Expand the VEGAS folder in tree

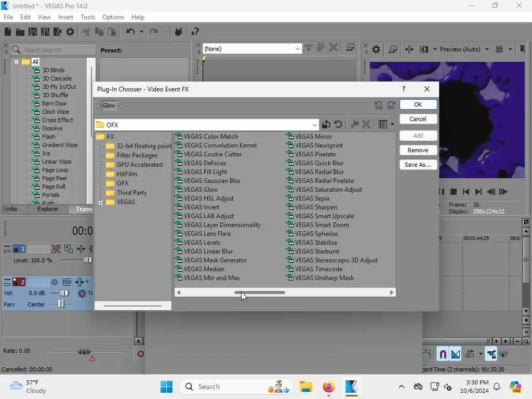[x=100, y=202]
